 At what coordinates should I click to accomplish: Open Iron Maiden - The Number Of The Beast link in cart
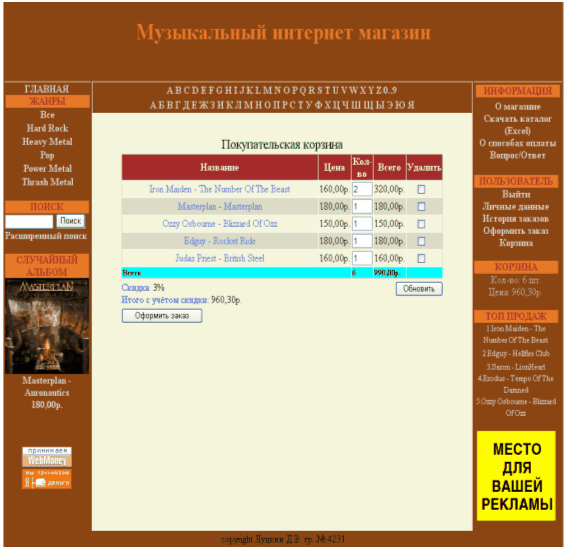pyautogui.click(x=219, y=189)
